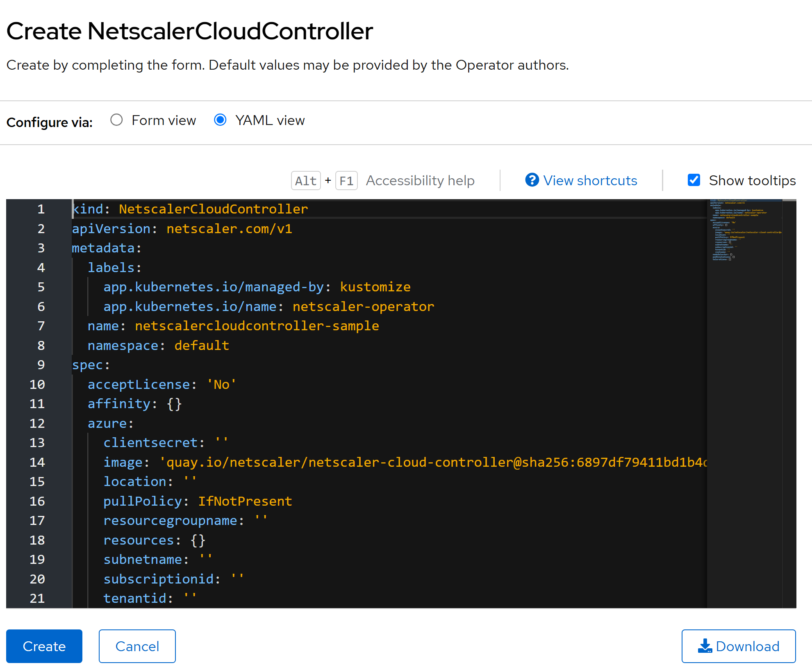
Task: Open the View shortcuts link
Action: 590,180
